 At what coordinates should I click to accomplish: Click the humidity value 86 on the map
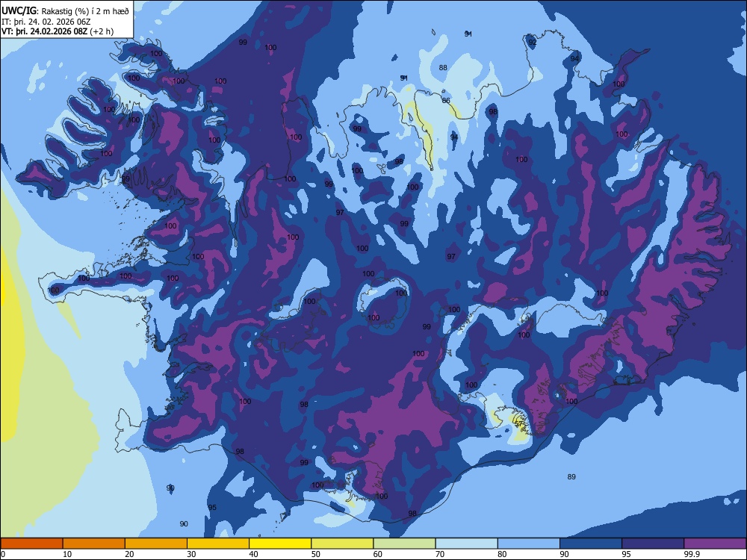(x=446, y=101)
